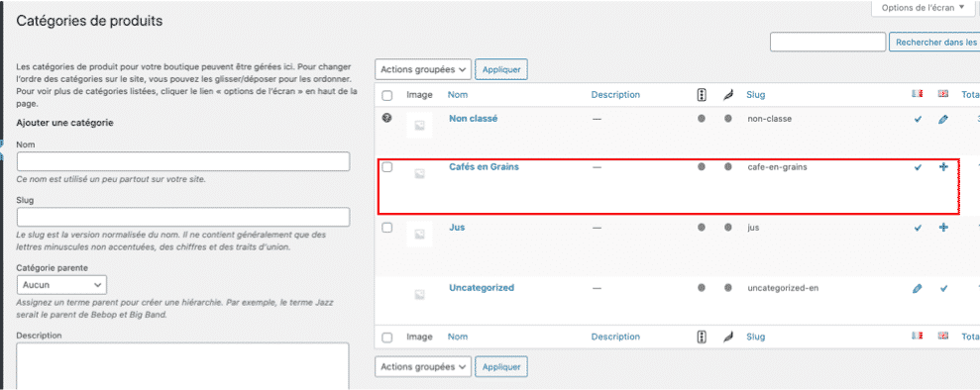Click the French checkmark for Jus
Image resolution: width=980 pixels, height=390 pixels.
[918, 228]
